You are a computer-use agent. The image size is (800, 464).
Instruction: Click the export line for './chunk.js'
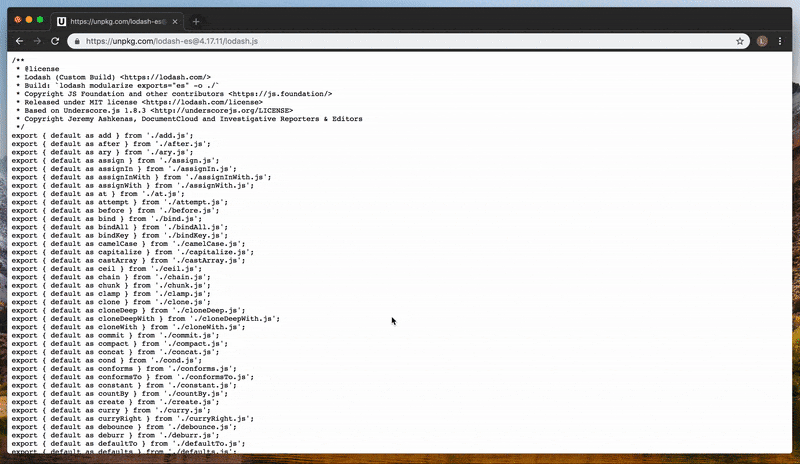pyautogui.click(x=111, y=285)
